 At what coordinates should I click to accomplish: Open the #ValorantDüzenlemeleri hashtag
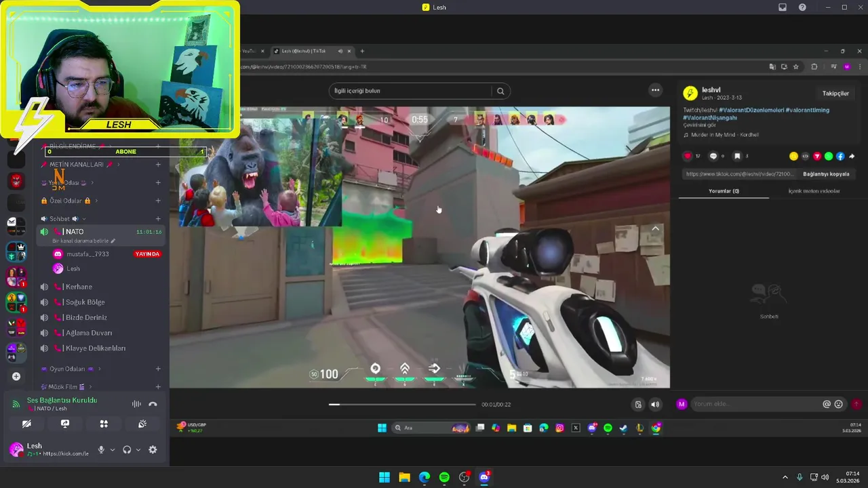[751, 110]
